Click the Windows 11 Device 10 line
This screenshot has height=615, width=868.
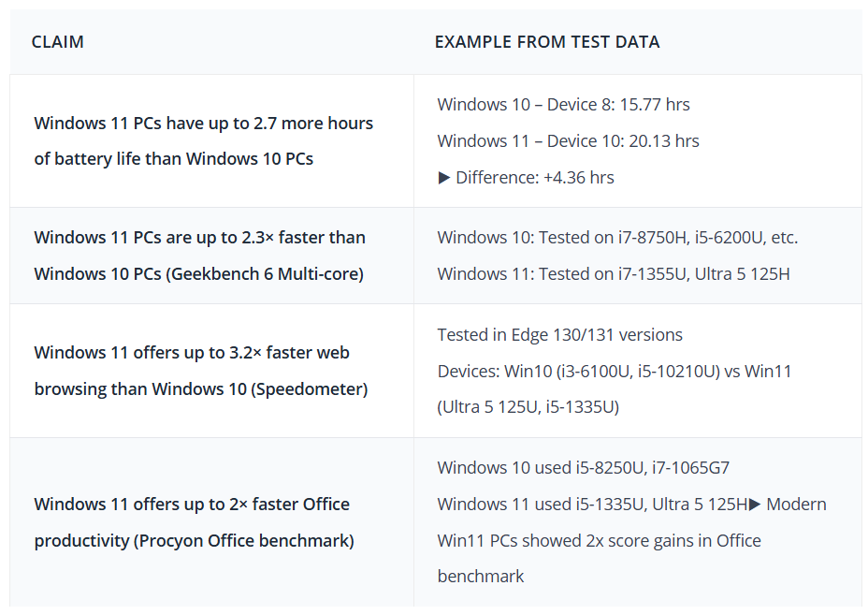tap(568, 141)
